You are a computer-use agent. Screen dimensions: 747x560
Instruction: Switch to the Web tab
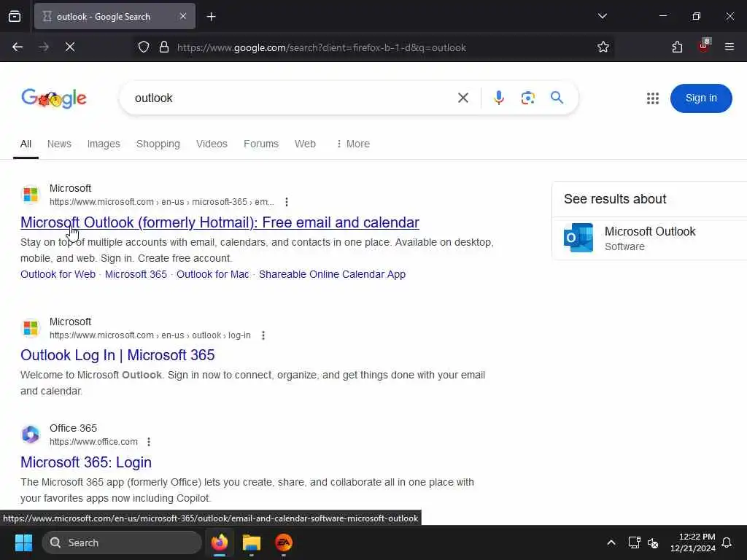305,144
